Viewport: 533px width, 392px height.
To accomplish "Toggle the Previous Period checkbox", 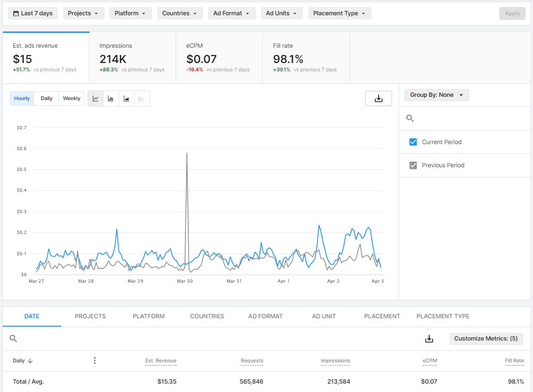I will coord(413,165).
